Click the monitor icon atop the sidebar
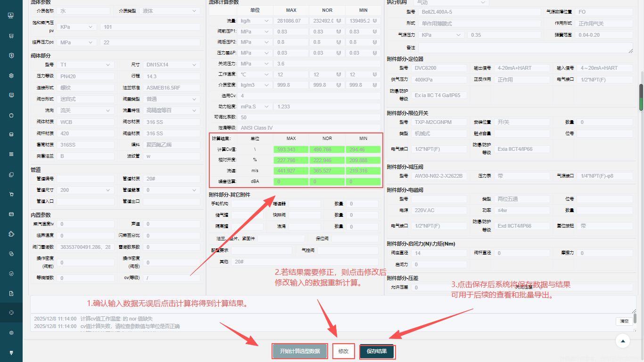The image size is (644, 362). (x=11, y=16)
